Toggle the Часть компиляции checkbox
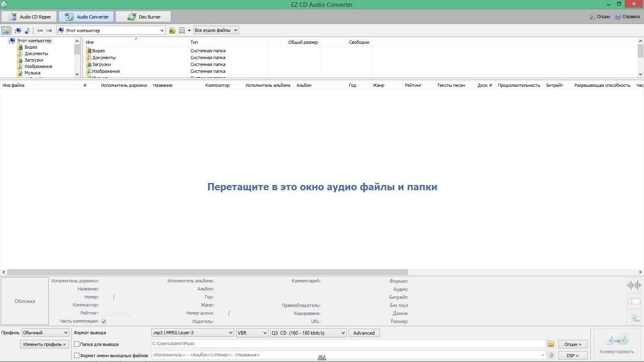This screenshot has height=362, width=644. point(103,321)
